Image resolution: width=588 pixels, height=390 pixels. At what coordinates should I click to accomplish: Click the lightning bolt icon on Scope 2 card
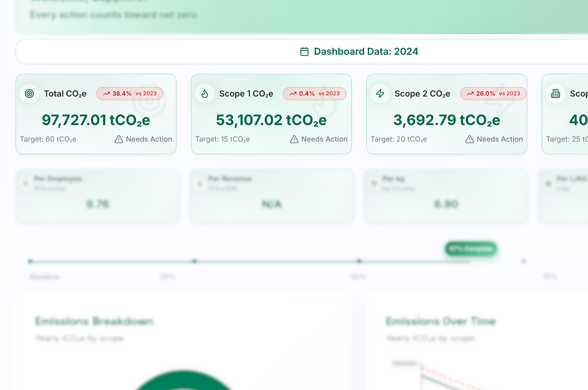pyautogui.click(x=380, y=93)
